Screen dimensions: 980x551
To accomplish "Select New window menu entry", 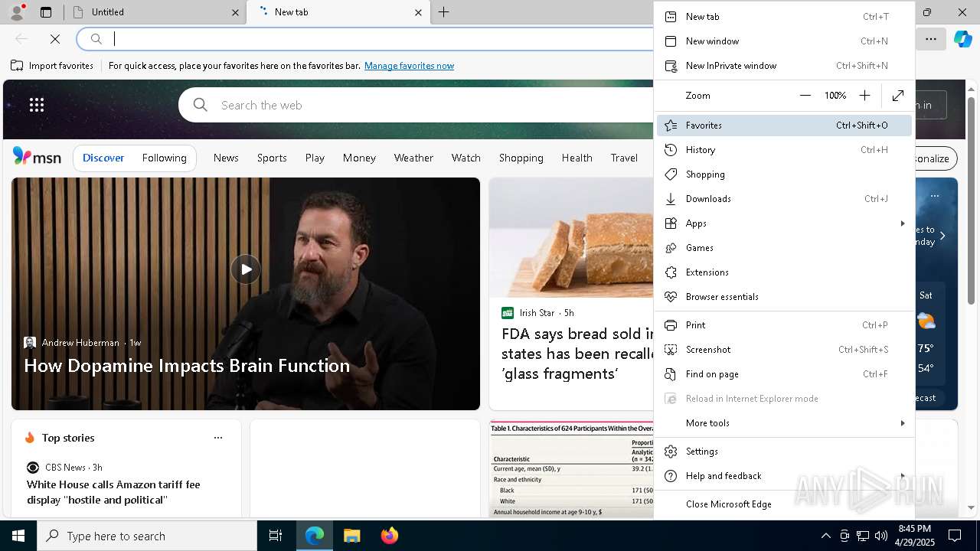I will coord(784,41).
